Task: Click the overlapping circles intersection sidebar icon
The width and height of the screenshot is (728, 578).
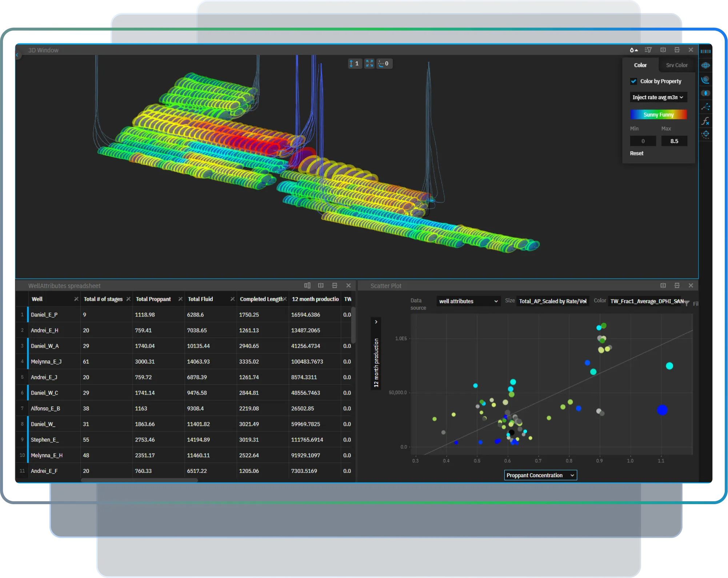Action: click(x=705, y=93)
